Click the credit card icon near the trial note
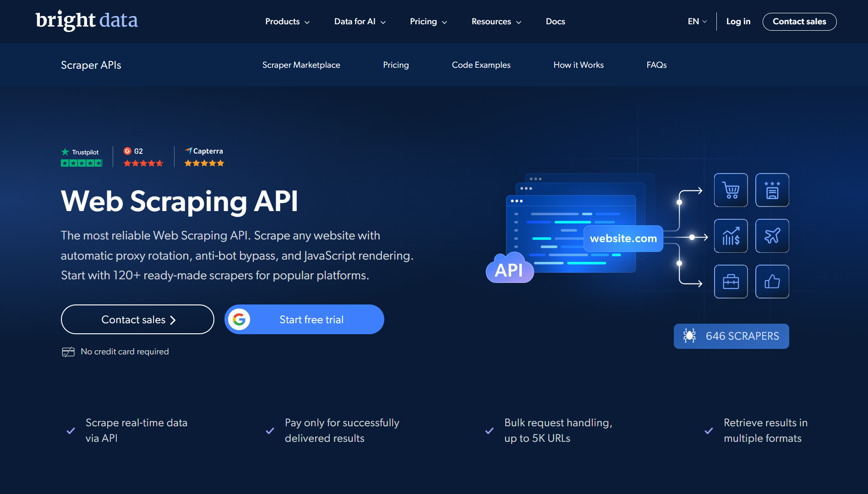 pos(68,351)
